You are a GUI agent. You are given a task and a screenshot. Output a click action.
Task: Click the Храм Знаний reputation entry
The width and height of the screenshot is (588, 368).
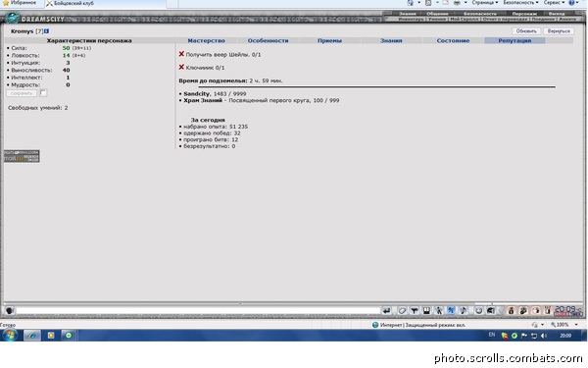(262, 100)
